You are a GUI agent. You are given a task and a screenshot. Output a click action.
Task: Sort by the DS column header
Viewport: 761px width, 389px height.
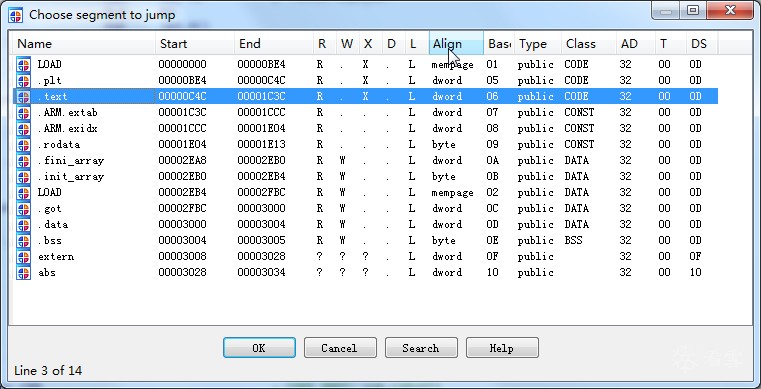click(x=702, y=44)
